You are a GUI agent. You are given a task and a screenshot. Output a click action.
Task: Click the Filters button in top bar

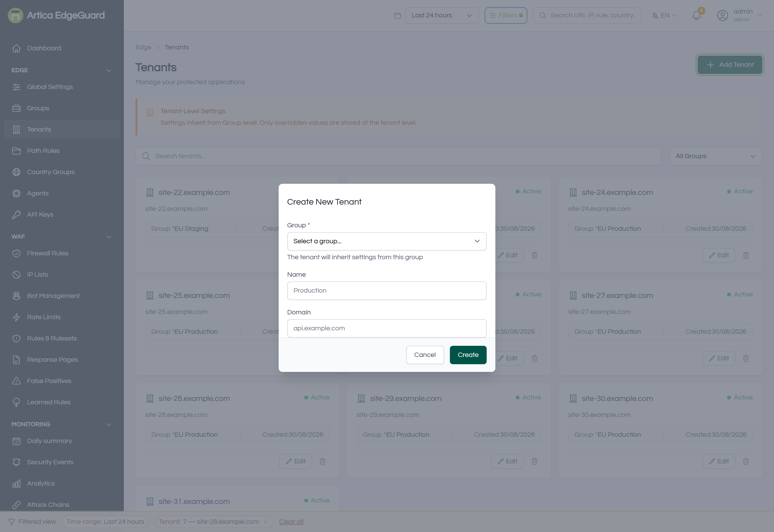click(x=506, y=15)
